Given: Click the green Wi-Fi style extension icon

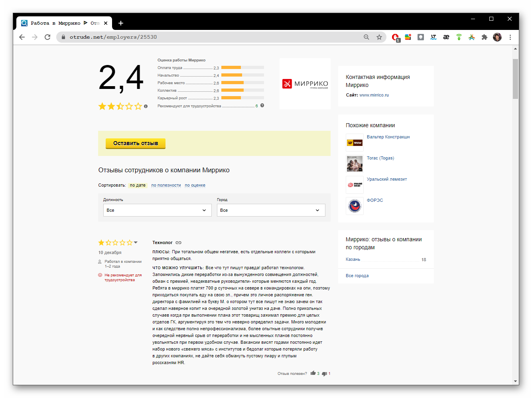Looking at the screenshot, I should [459, 37].
